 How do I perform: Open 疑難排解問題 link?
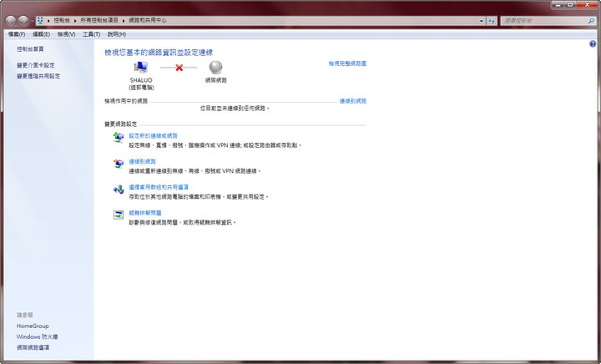tap(145, 213)
